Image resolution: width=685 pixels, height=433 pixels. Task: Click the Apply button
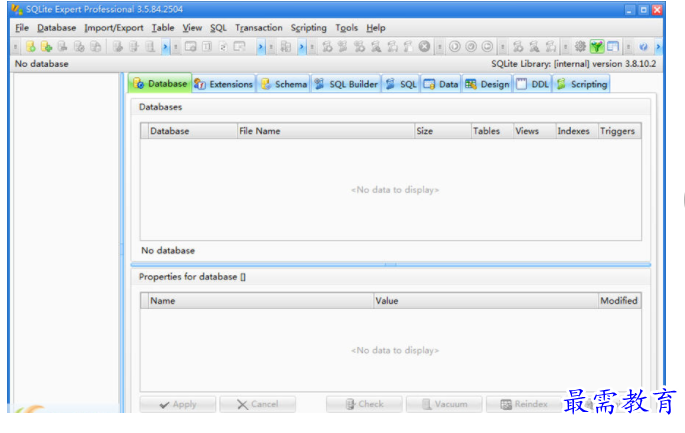(x=178, y=404)
